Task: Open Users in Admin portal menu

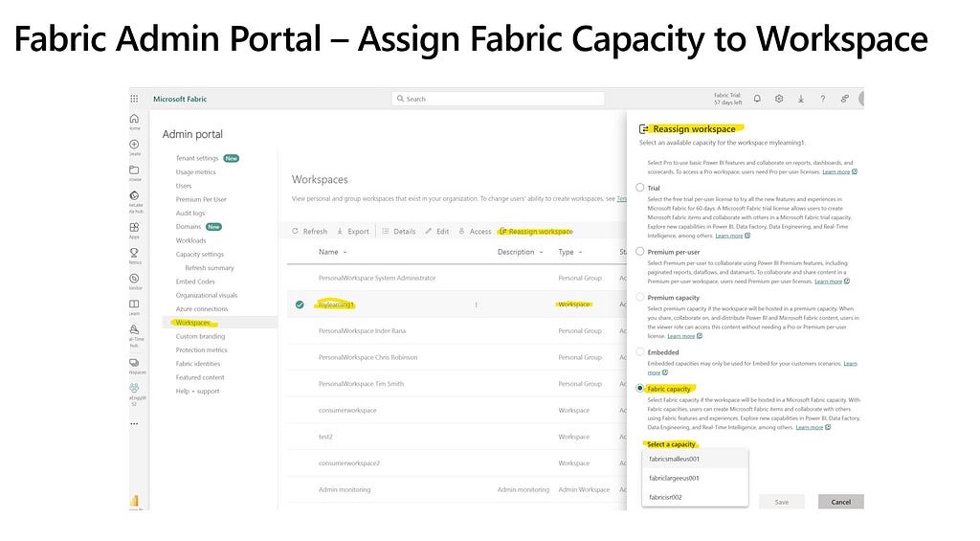Action: coord(184,186)
